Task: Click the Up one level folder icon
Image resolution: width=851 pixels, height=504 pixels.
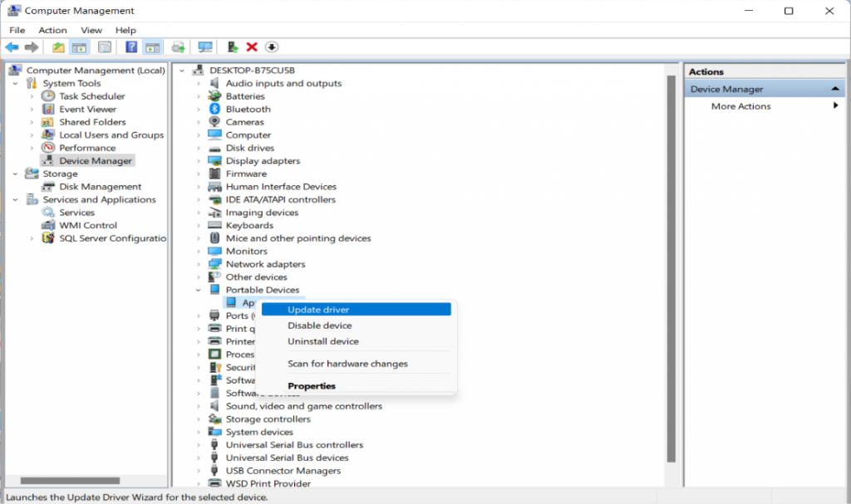Action: click(x=58, y=47)
